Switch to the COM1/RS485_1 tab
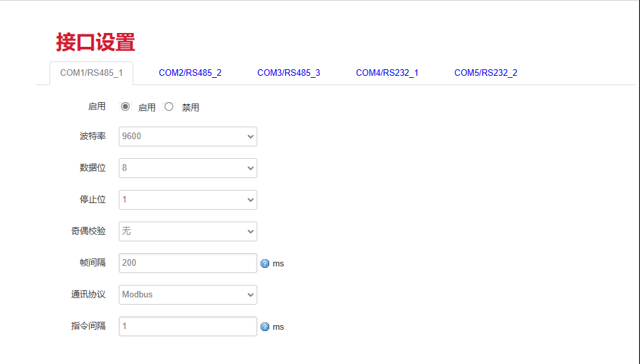The height and width of the screenshot is (364, 640). click(x=92, y=73)
